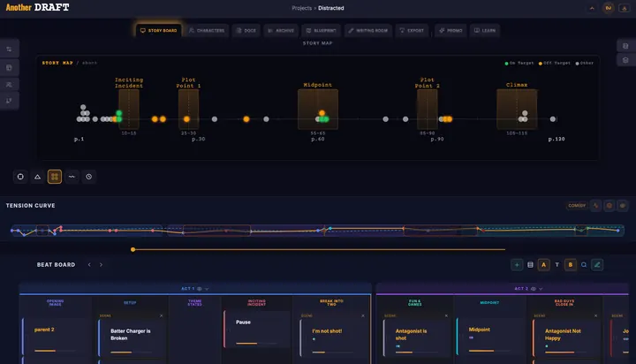This screenshot has height=364, width=636.
Task: Collapse the header using top chevron
Action: point(592,8)
